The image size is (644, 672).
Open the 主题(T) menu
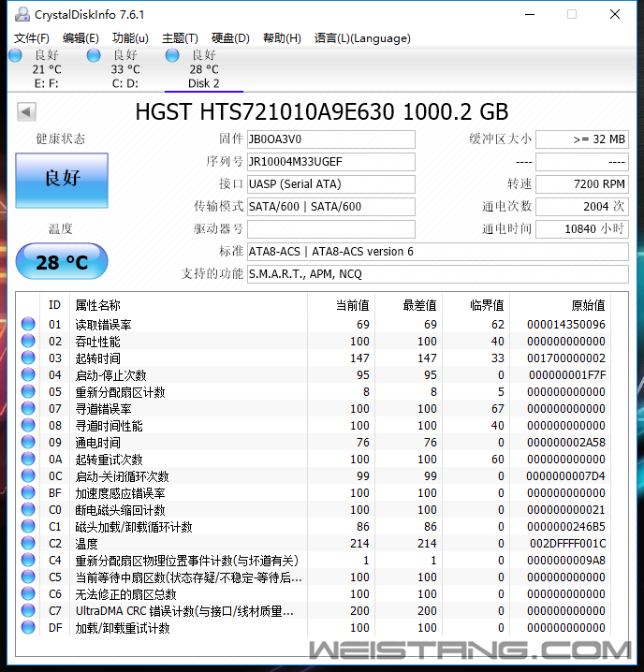pos(180,38)
